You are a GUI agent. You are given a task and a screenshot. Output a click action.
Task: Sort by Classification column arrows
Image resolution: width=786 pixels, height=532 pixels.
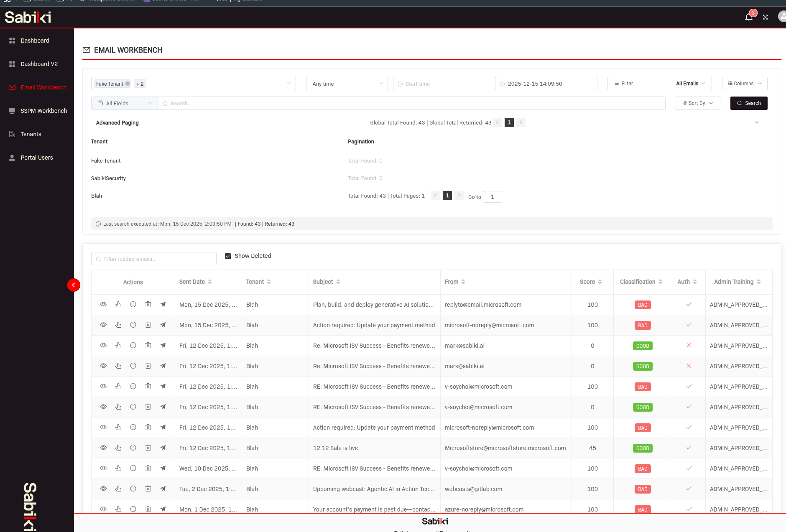[x=661, y=282]
